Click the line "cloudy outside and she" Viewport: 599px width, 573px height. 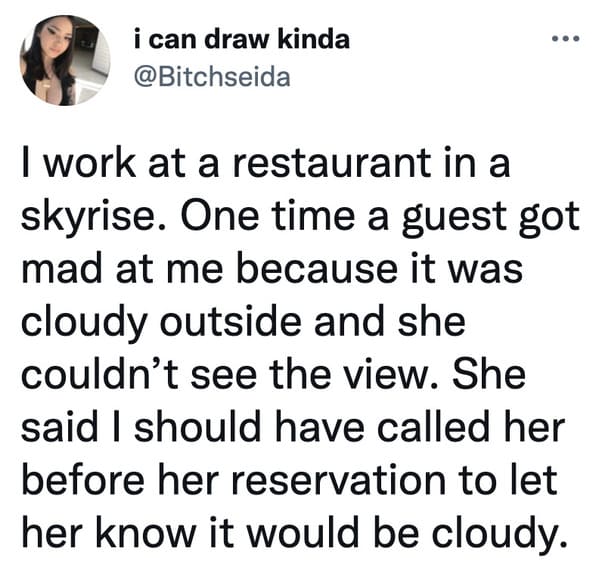point(243,324)
